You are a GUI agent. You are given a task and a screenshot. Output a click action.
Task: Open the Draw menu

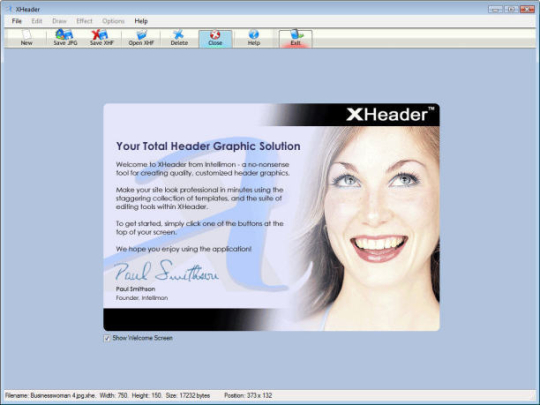click(59, 21)
